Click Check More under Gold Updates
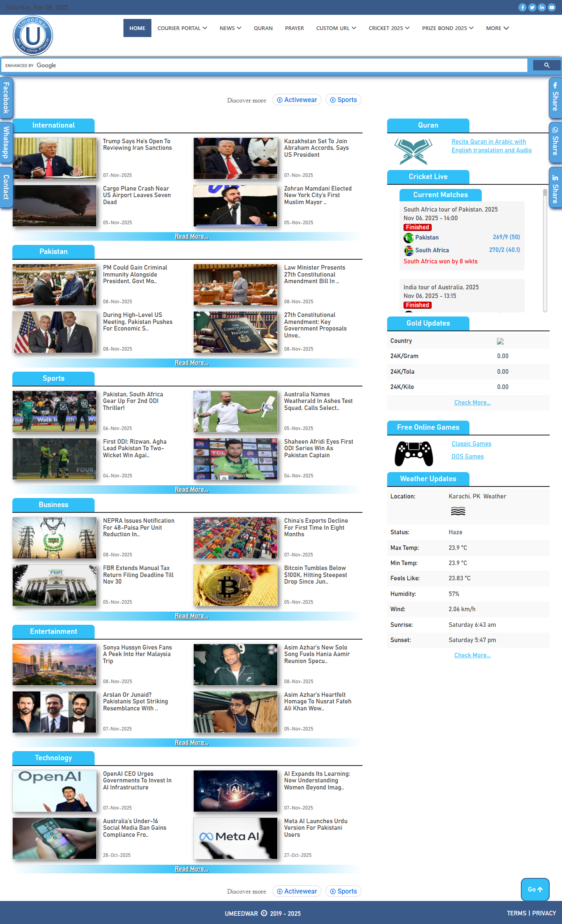 [x=472, y=403]
